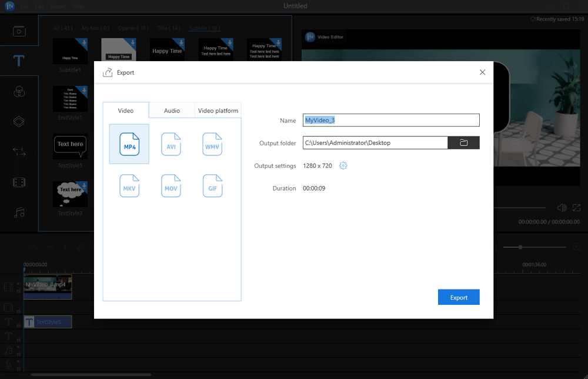This screenshot has width=588, height=379.
Task: Open the Text tool in sidebar
Action: coord(19,61)
